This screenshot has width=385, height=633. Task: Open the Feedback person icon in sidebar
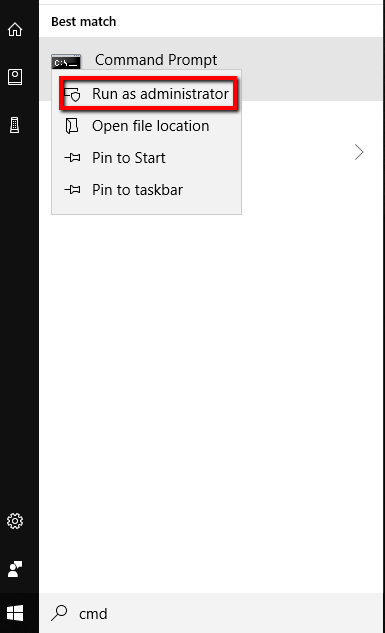point(15,569)
